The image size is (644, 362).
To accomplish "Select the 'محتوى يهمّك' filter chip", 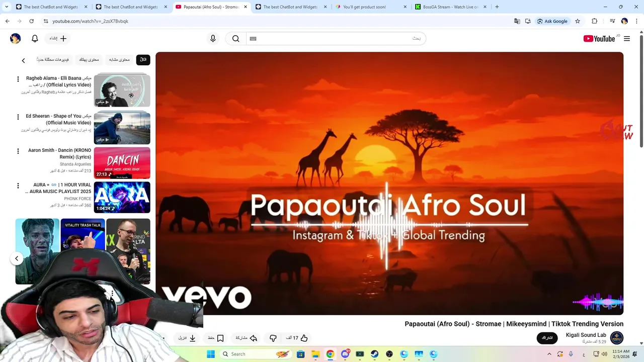I will tap(89, 59).
